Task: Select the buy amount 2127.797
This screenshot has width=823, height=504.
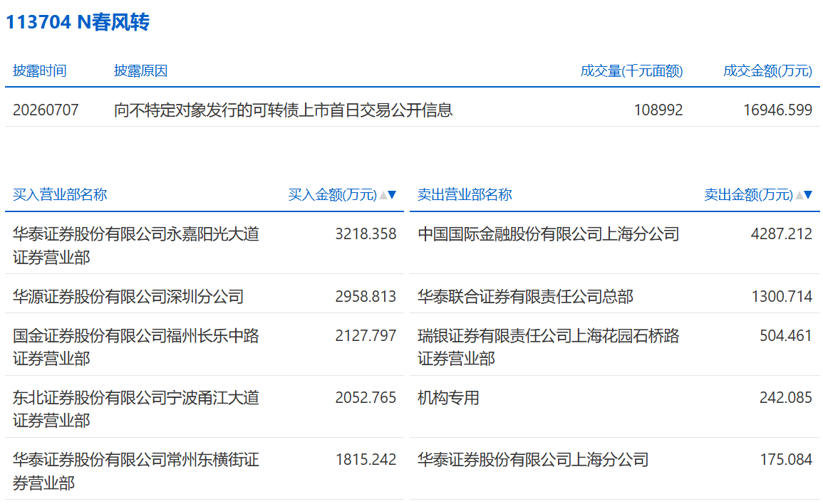Action: click(x=366, y=336)
